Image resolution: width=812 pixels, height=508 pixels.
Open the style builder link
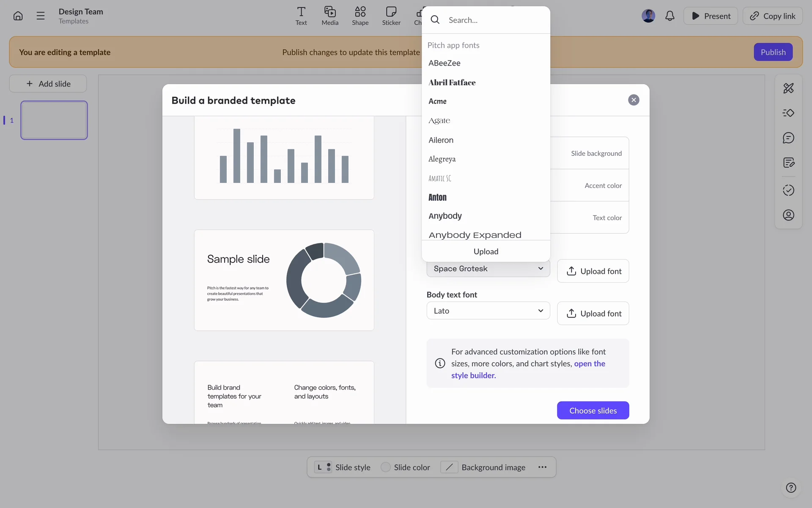[x=473, y=375]
